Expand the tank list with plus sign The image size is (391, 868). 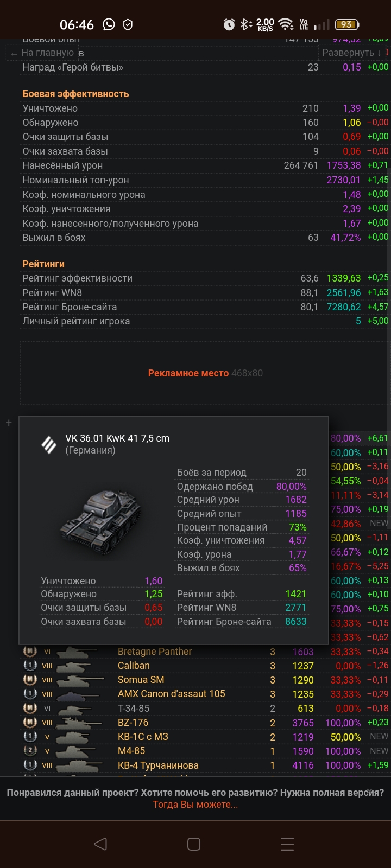click(x=9, y=423)
